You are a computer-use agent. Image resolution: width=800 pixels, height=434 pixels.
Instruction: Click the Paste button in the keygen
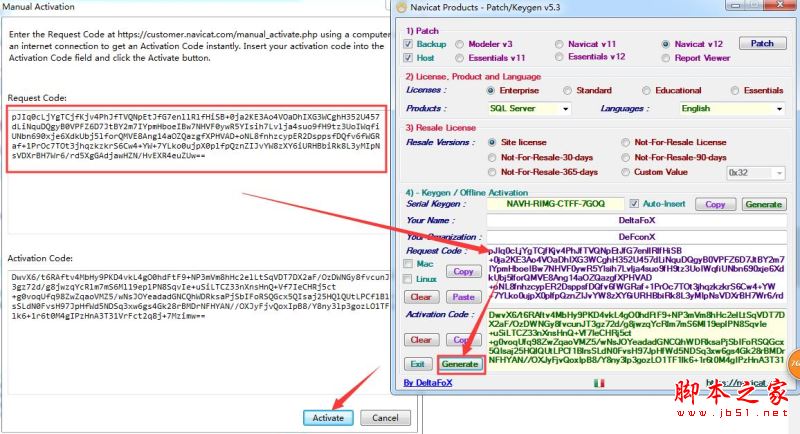click(463, 297)
